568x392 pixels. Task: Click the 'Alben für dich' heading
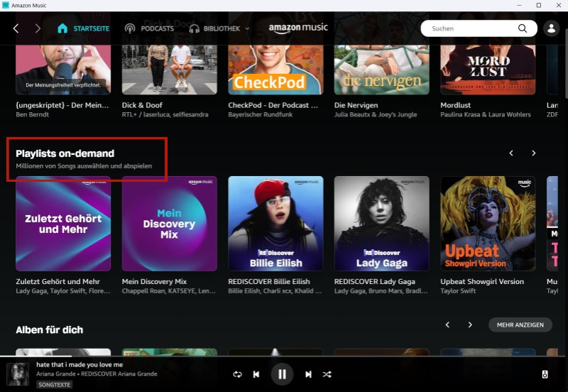49,330
